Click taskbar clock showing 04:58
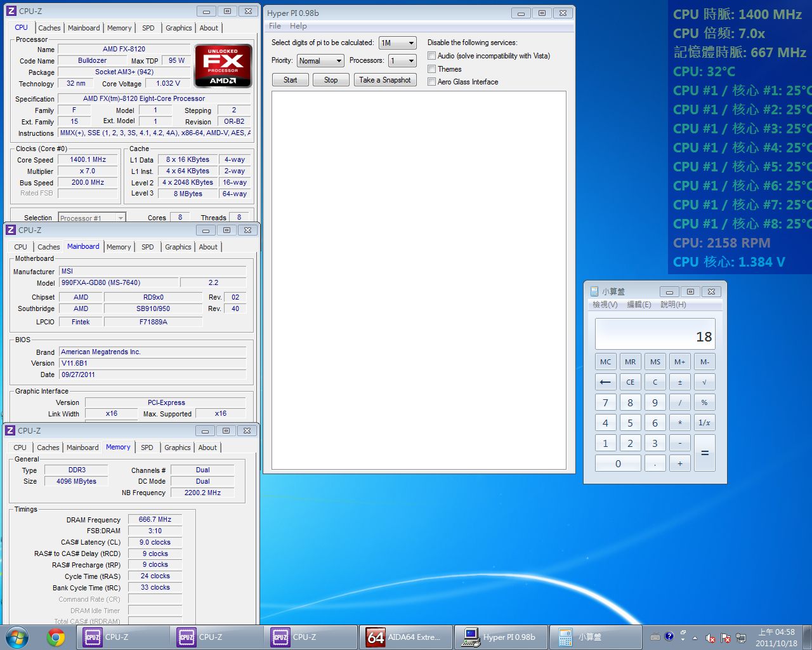Screen dimensions: 812x650 (776, 637)
